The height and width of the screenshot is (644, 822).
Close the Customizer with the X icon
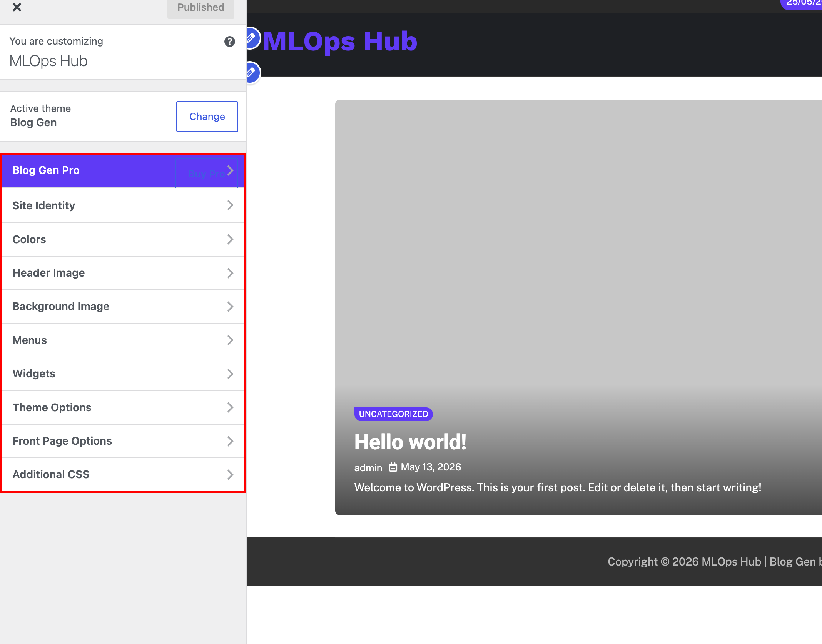tap(17, 7)
